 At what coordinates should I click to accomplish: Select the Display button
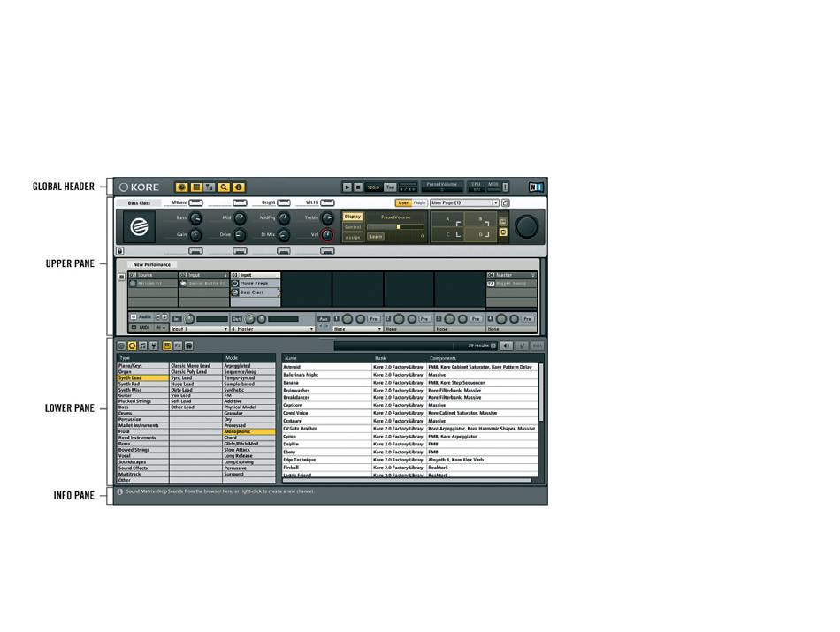pyautogui.click(x=353, y=217)
